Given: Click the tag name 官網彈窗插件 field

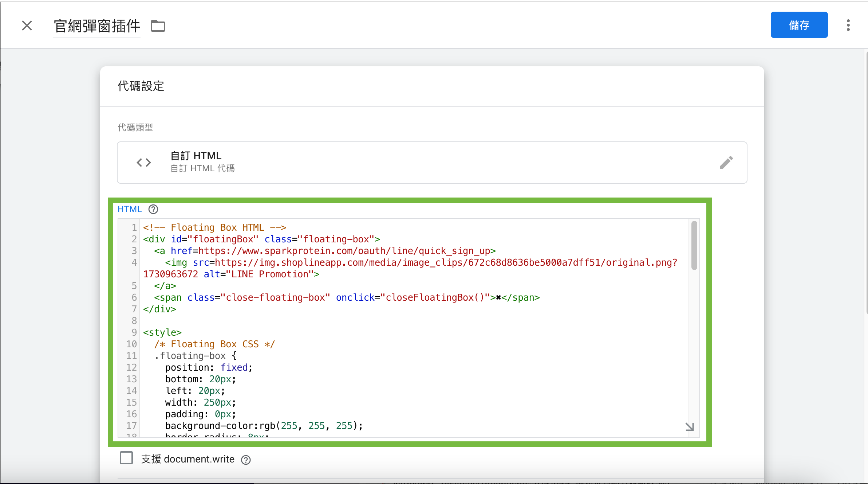Looking at the screenshot, I should 97,26.
